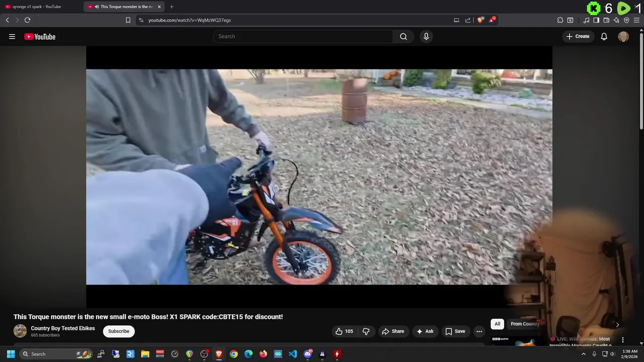The image size is (644, 362).
Task: Open Visual Studio Code from taskbar
Action: pos(293,354)
